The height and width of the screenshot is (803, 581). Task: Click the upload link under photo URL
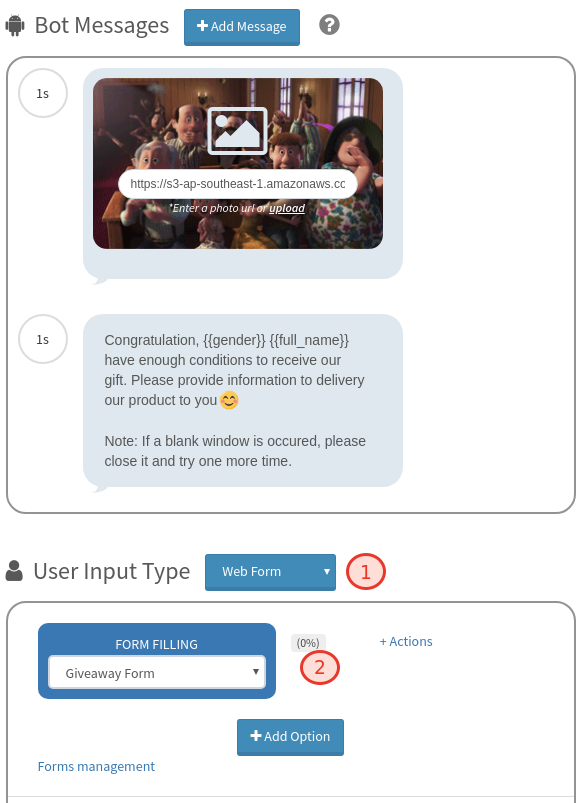(x=287, y=208)
